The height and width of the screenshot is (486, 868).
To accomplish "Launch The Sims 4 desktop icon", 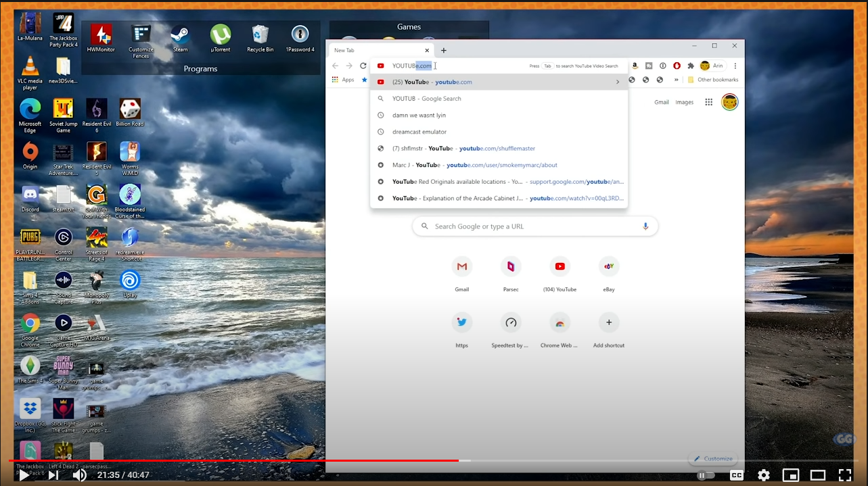I will tap(30, 369).
